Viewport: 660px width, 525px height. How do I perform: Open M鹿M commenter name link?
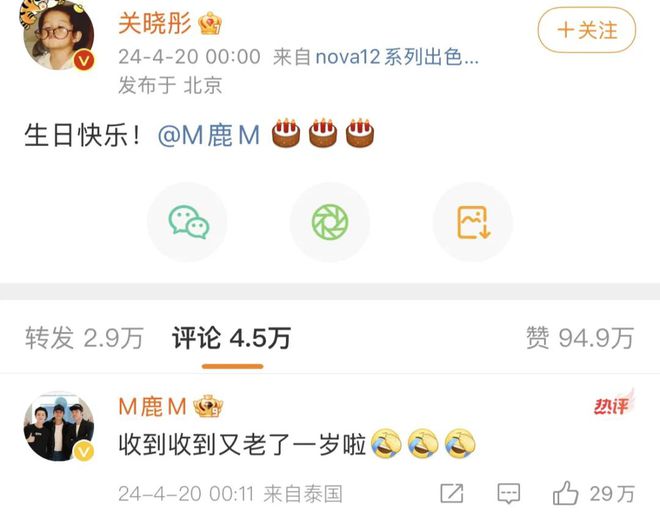[x=152, y=407]
